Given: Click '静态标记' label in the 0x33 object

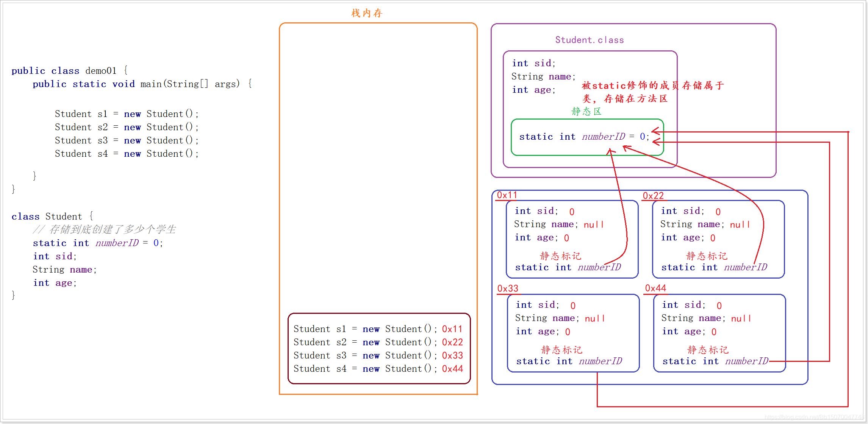Looking at the screenshot, I should [x=561, y=350].
